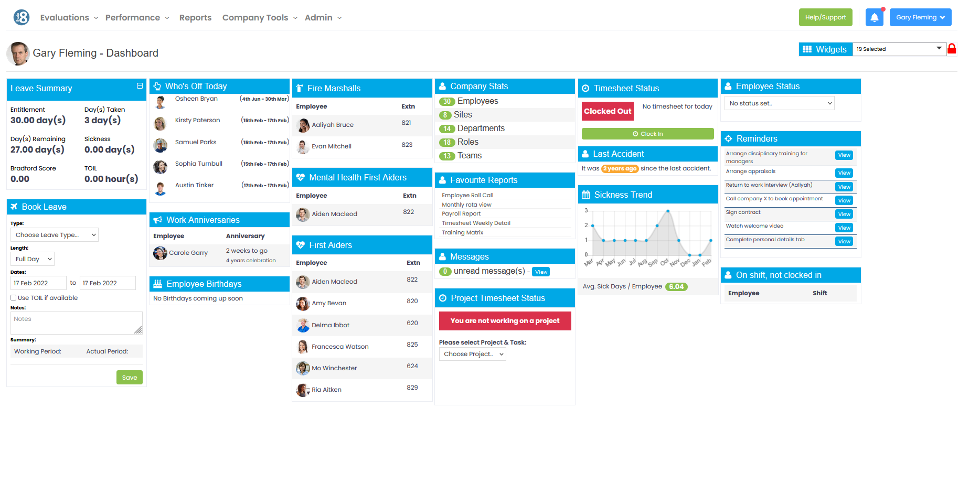Open the No status set dropdown
980x494 pixels.
[x=779, y=103]
